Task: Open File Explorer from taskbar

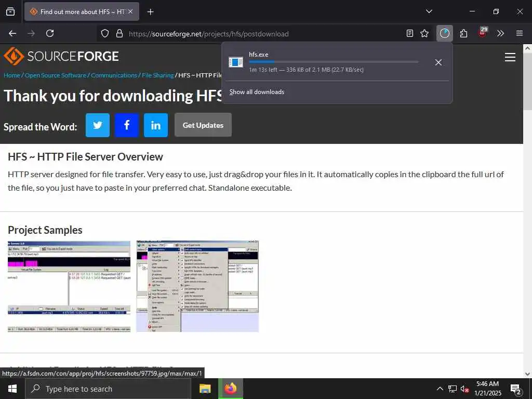Action: [205, 389]
